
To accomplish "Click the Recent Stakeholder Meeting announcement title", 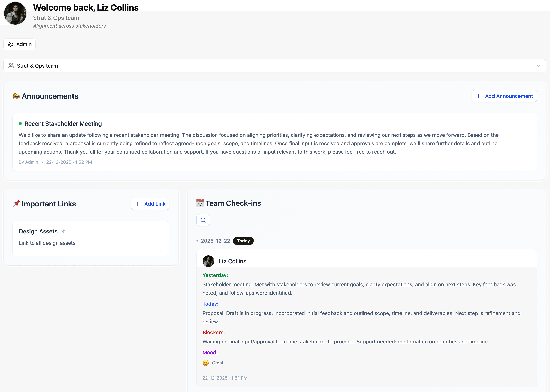I will coord(63,123).
